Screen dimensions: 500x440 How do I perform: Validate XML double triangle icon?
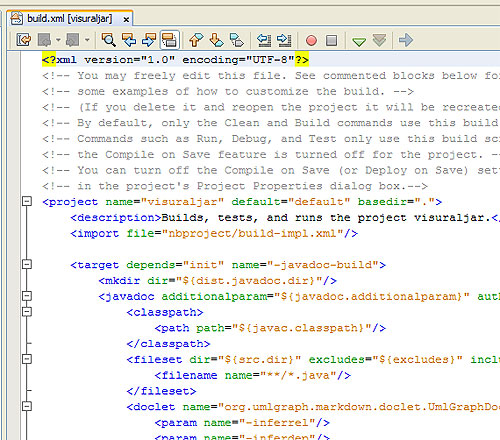pos(379,40)
